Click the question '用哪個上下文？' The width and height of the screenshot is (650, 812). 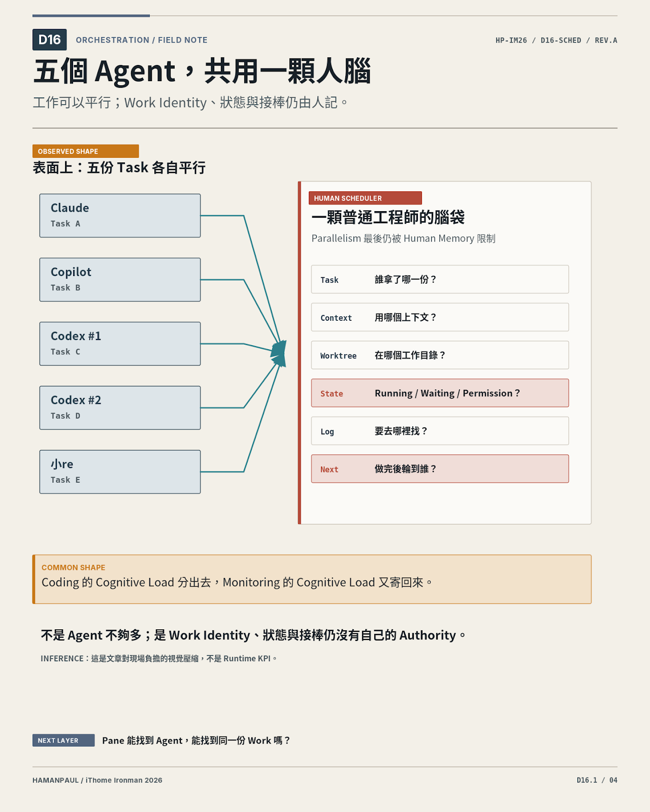pyautogui.click(x=406, y=318)
